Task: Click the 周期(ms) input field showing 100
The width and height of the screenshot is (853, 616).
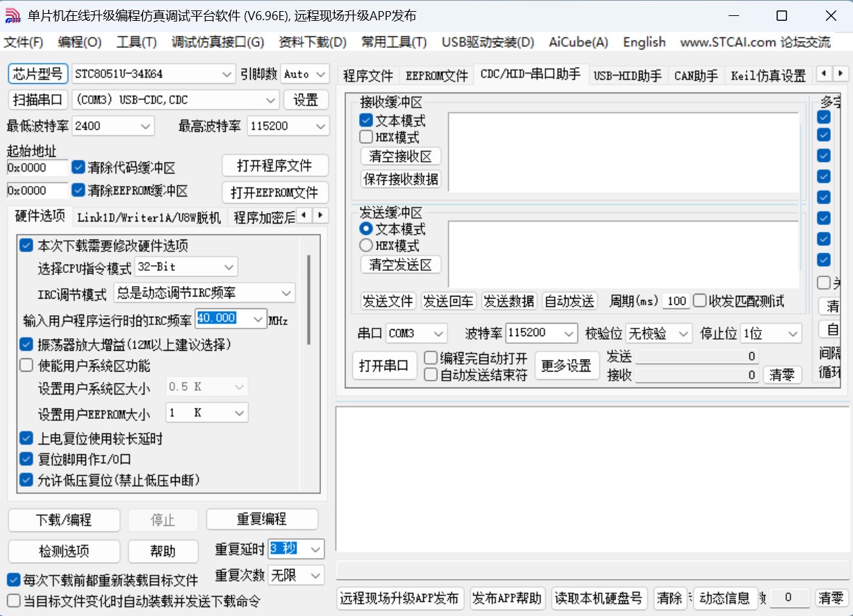Action: (x=675, y=301)
